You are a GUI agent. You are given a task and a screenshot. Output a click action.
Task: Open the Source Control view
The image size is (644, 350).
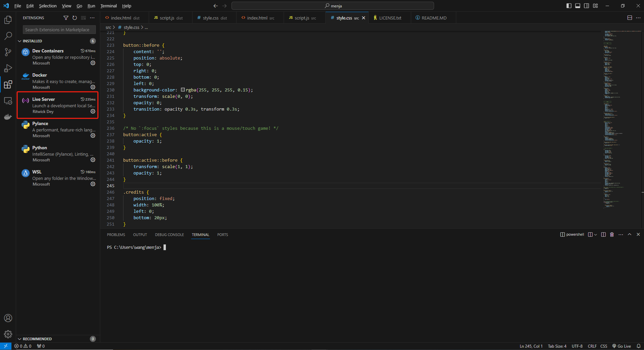(x=8, y=52)
